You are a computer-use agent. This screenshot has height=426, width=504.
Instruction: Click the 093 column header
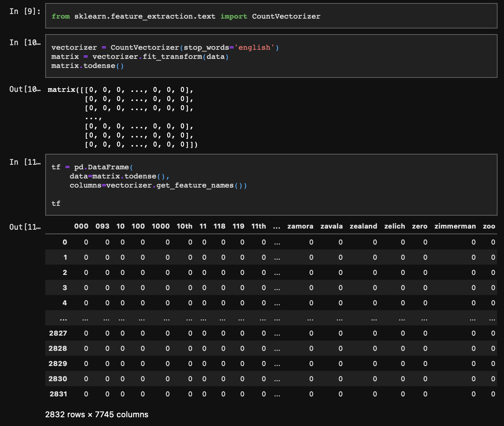102,226
